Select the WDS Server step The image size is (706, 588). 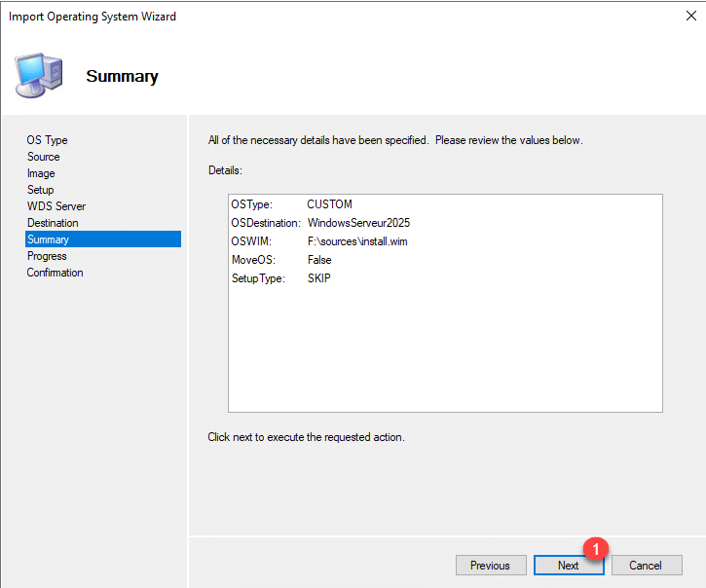pos(56,206)
